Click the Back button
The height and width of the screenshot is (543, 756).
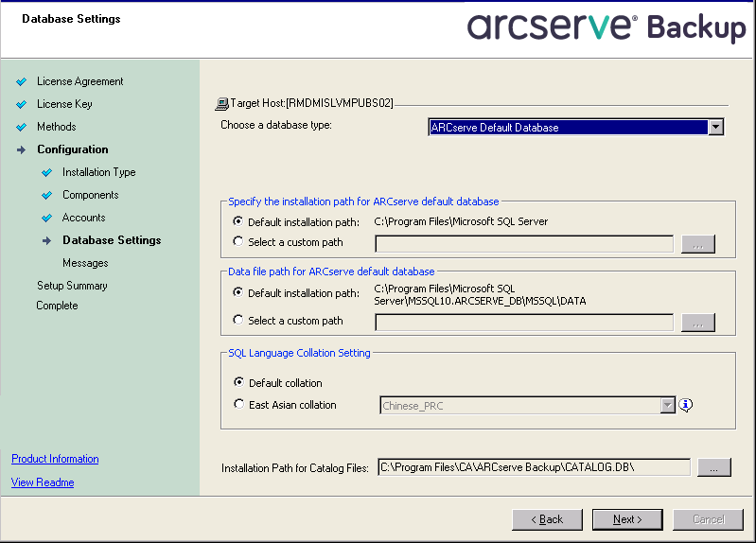(x=547, y=519)
